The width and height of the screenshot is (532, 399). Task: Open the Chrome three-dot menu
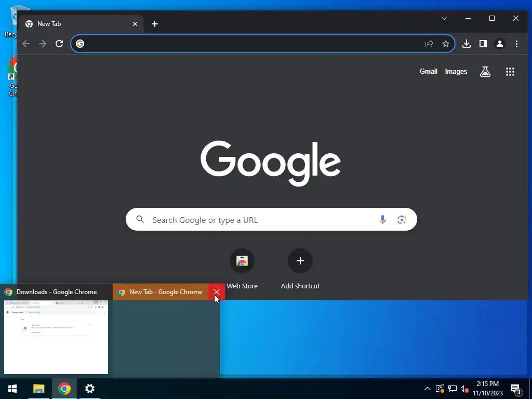pos(516,44)
